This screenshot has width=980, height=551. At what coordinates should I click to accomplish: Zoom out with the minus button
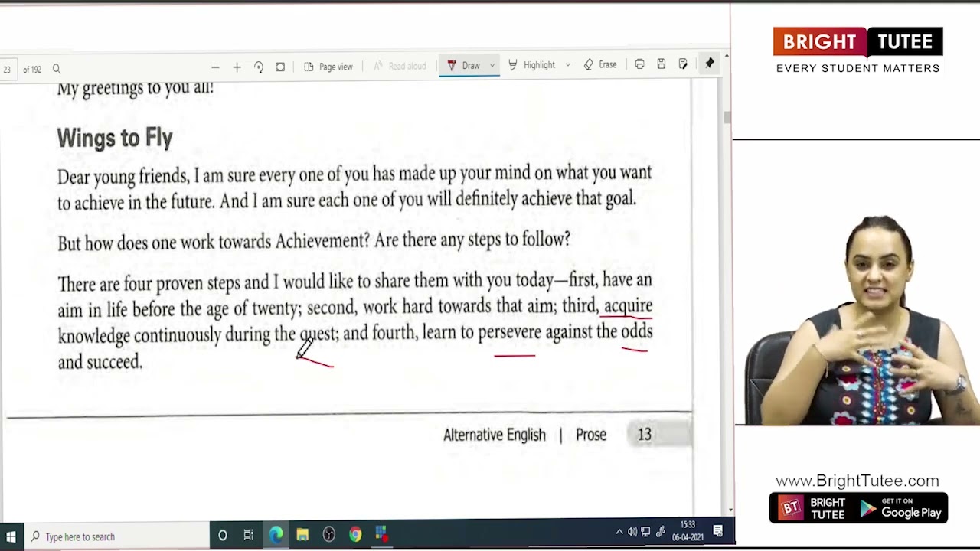215,67
